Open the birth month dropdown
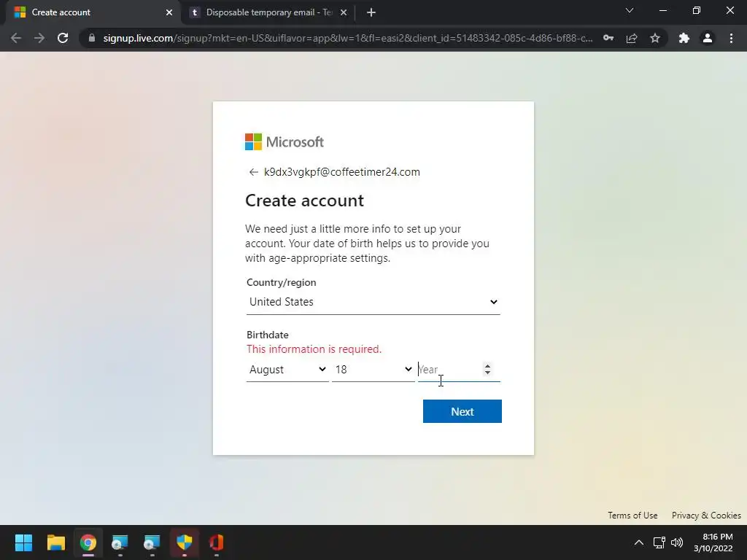This screenshot has width=747, height=560. click(x=287, y=370)
